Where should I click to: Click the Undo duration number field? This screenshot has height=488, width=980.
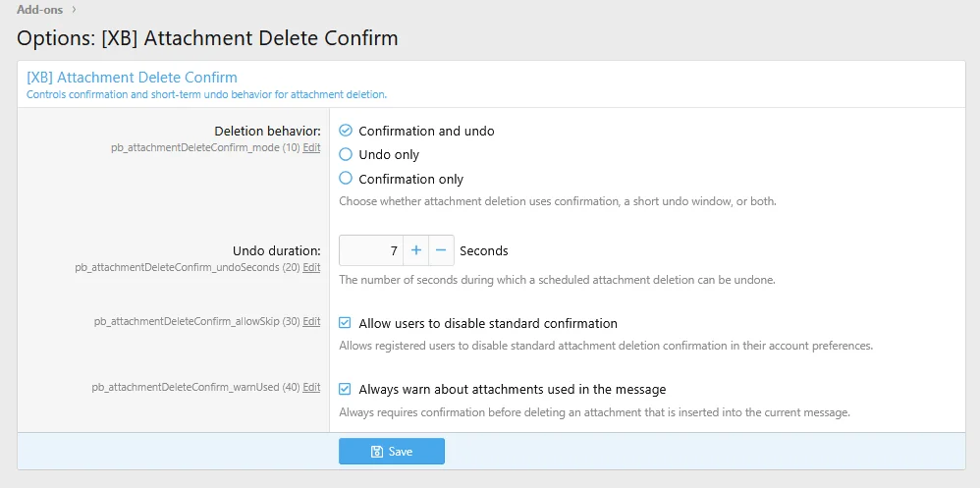[x=371, y=250]
